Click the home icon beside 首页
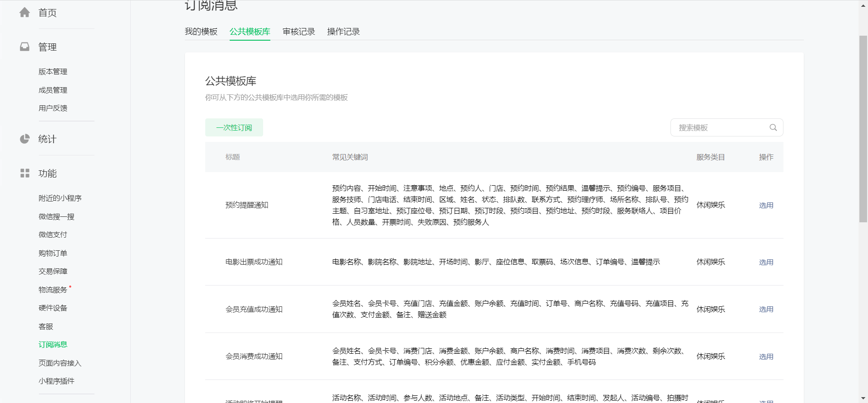Image resolution: width=868 pixels, height=403 pixels. (x=25, y=13)
